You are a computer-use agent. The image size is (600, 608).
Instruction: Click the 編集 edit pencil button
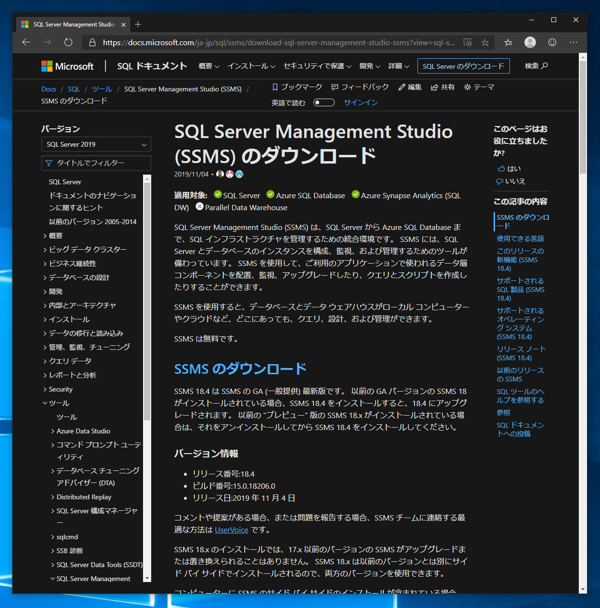pos(410,87)
